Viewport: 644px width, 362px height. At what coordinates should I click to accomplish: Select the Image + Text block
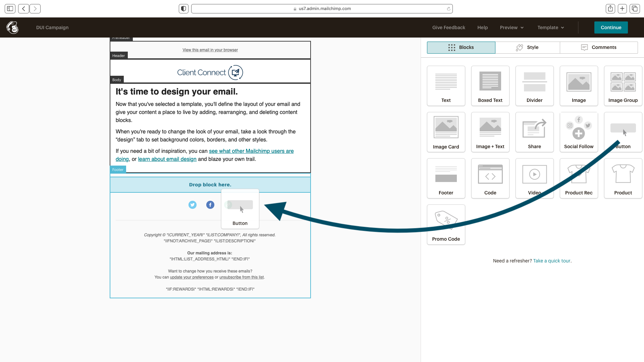pyautogui.click(x=490, y=132)
